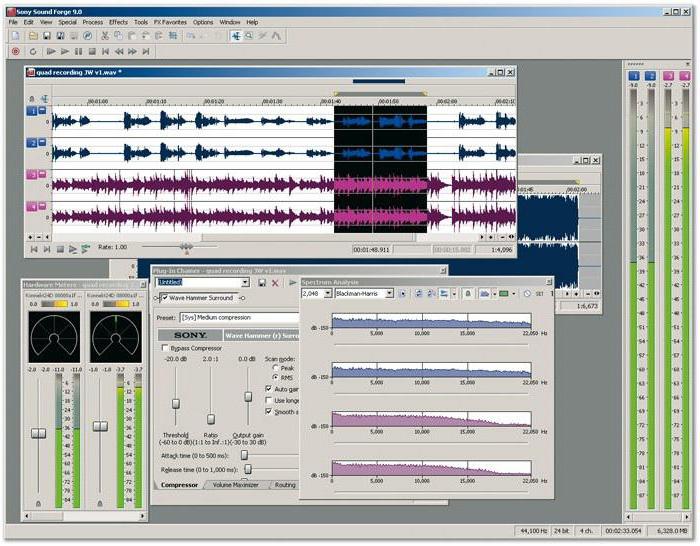The height and width of the screenshot is (546, 700).
Task: Select the Magnify tool icon
Action: (x=250, y=36)
